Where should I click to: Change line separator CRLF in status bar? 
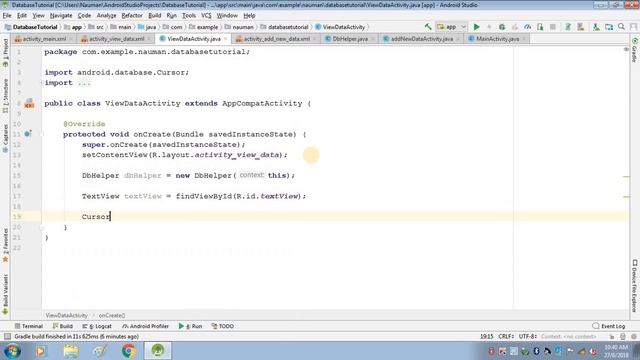tap(506, 337)
